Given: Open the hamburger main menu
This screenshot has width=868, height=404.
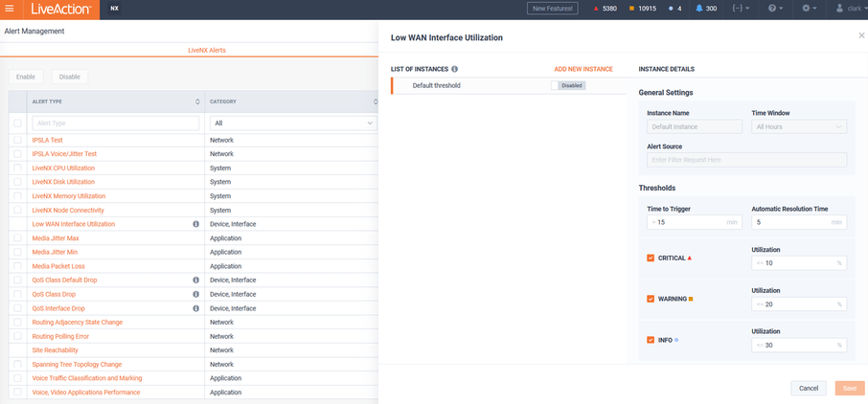Looking at the screenshot, I should (9, 9).
